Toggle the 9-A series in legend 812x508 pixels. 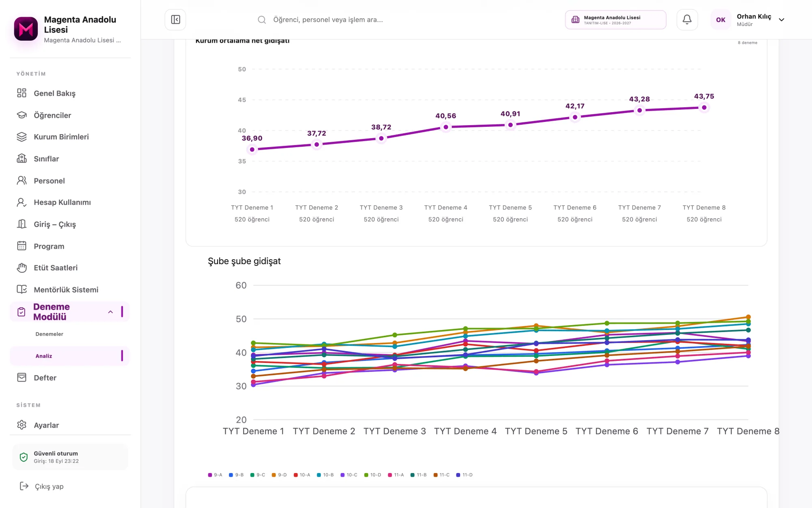[215, 475]
